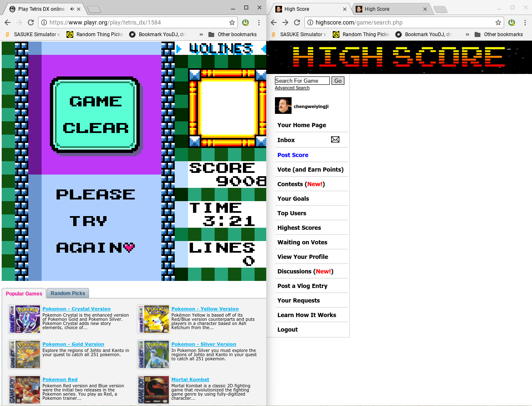Open the Advanced Search link
This screenshot has height=406, width=532.
[292, 88]
